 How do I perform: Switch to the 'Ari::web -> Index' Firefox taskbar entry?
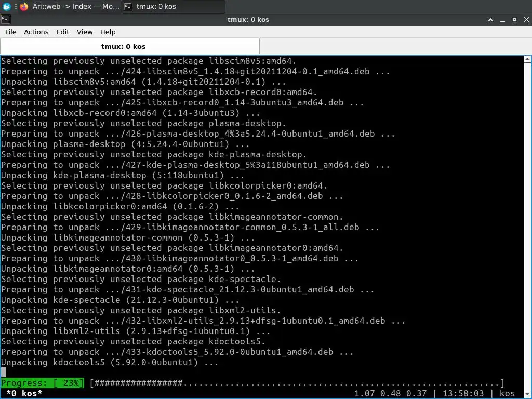pos(70,6)
